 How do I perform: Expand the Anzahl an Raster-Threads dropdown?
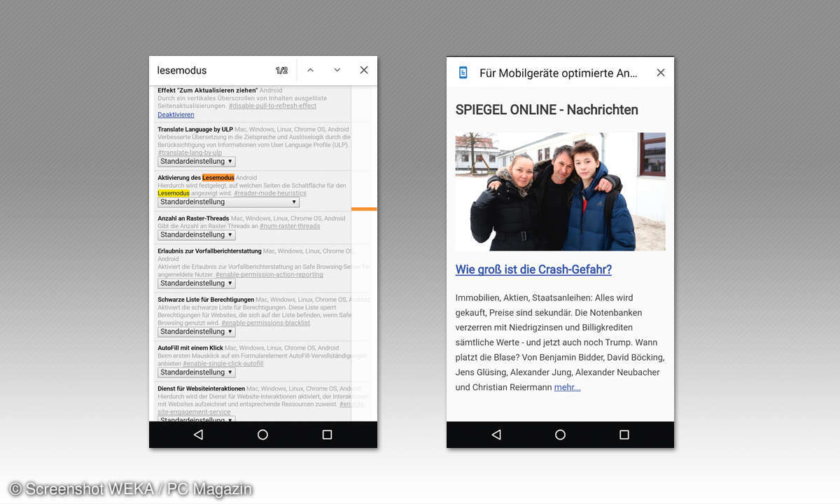click(196, 235)
